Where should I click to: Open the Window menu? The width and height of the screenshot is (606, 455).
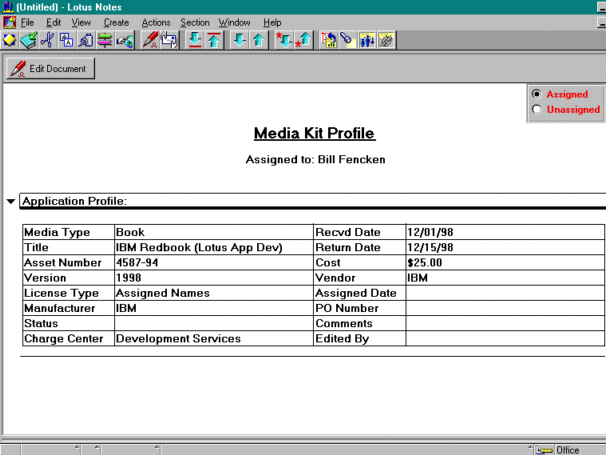click(234, 23)
